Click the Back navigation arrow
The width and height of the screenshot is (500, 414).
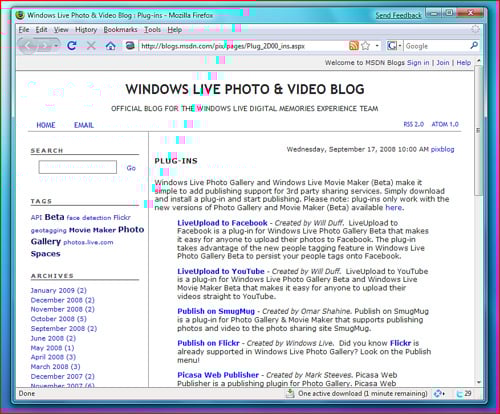[x=29, y=46]
